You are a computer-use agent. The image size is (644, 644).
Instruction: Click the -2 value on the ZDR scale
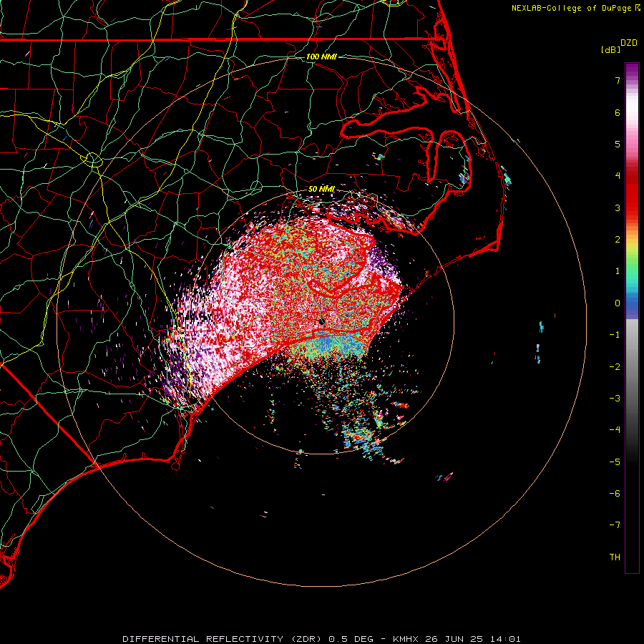point(615,367)
